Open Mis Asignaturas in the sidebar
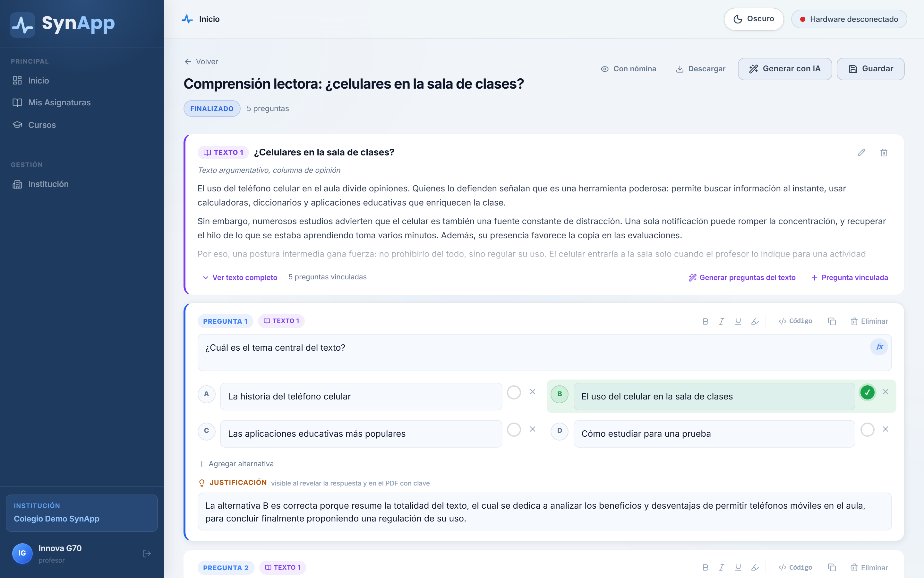The image size is (924, 578). (59, 102)
